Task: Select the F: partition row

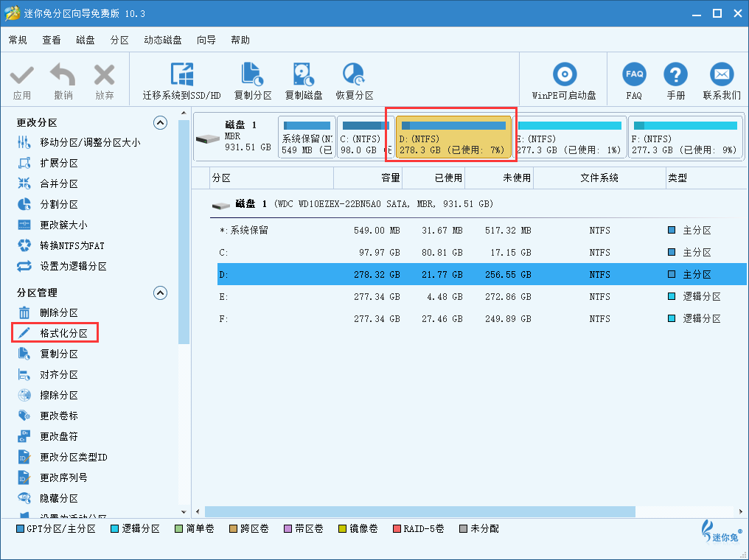Action: (x=481, y=318)
